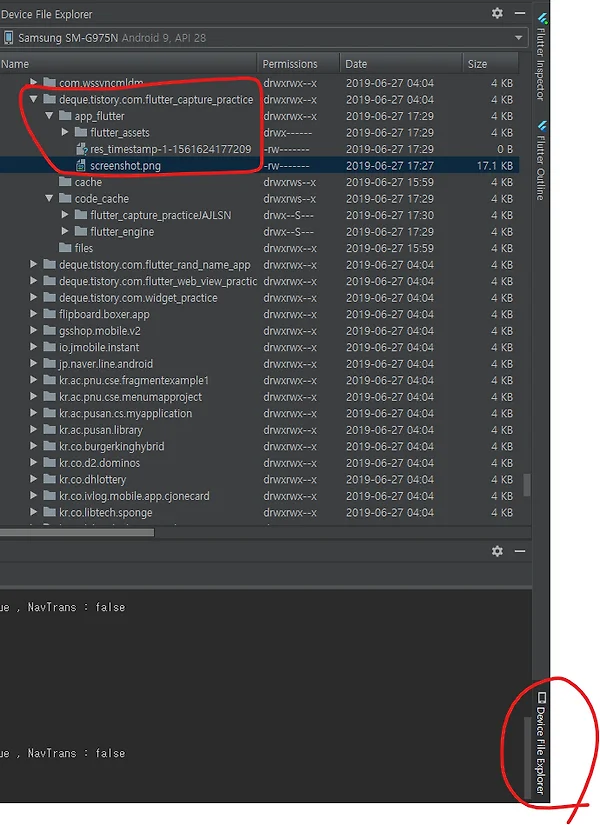This screenshot has height=825, width=600.
Task: Collapse the app_flutter folder
Action: tap(49, 115)
